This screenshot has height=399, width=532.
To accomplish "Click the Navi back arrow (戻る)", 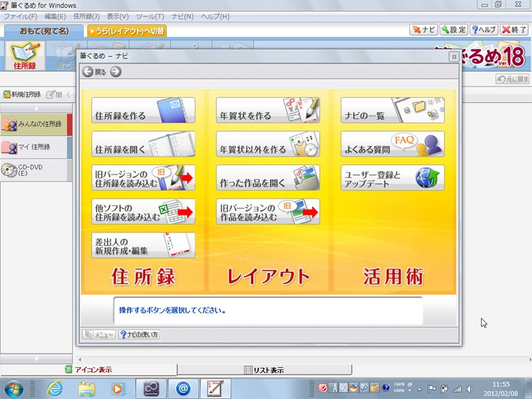I will coord(88,72).
